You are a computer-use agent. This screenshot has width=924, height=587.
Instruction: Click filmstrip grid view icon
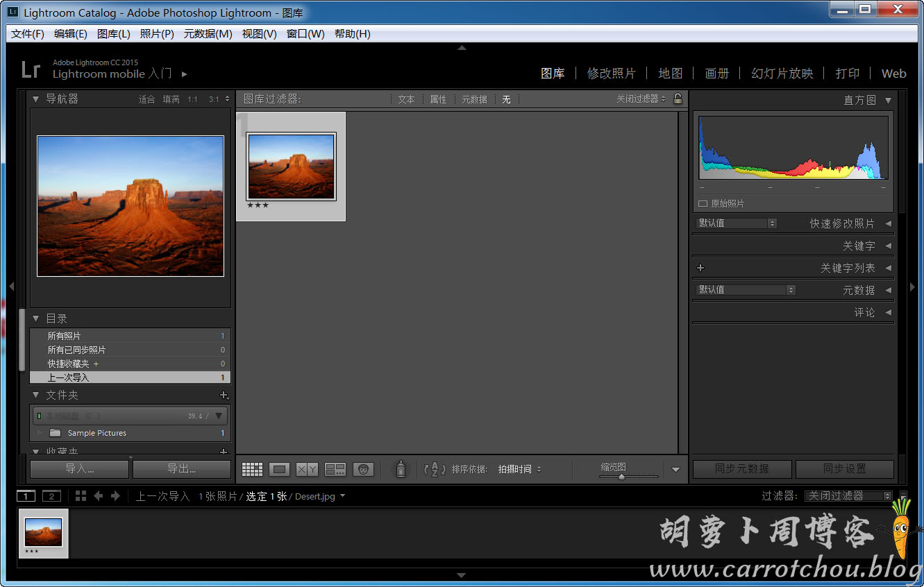(81, 495)
